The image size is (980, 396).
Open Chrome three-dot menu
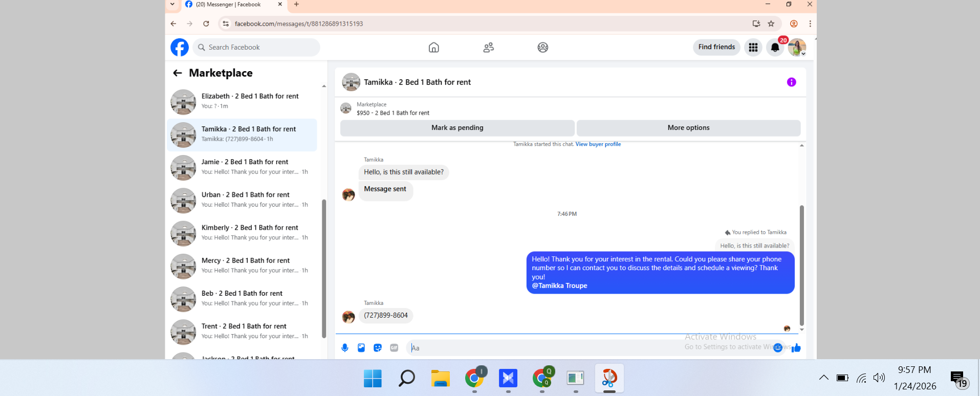tap(810, 24)
